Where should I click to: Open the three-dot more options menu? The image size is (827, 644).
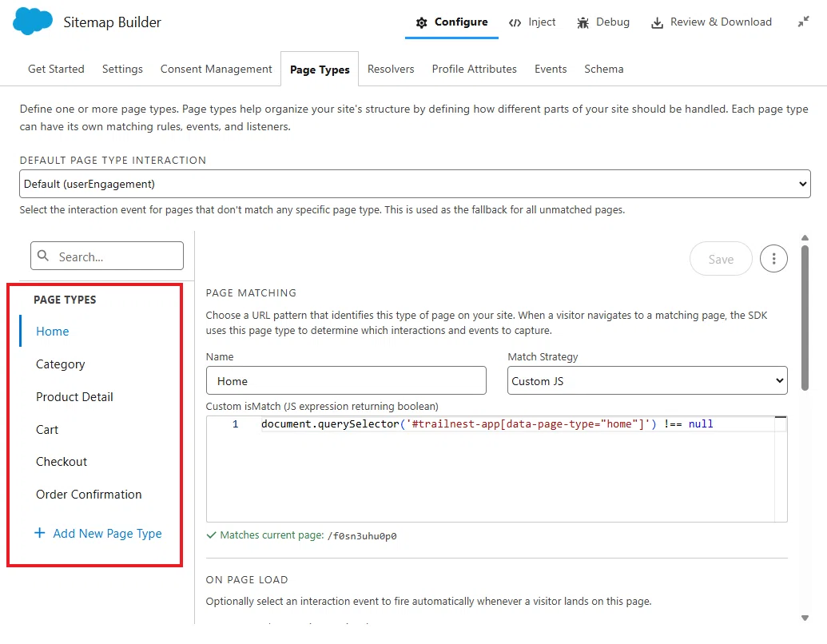coord(773,258)
